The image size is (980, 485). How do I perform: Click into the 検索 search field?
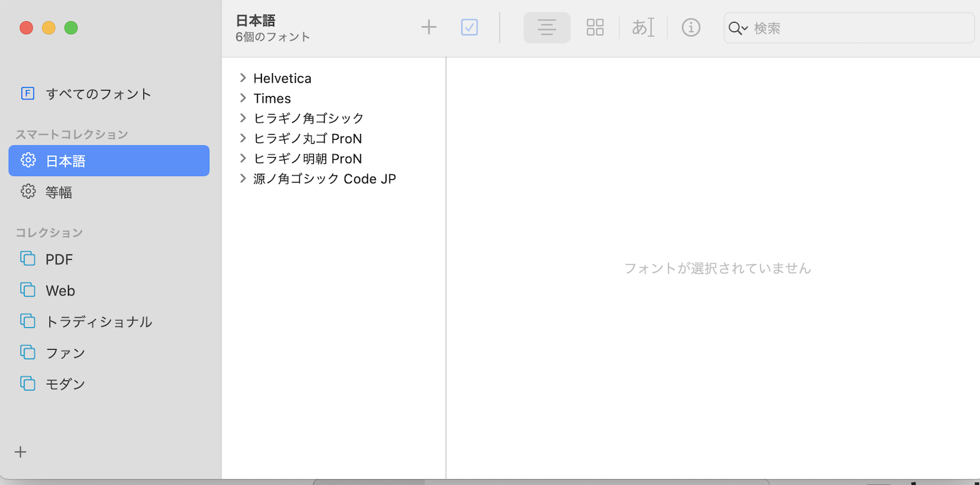(860, 28)
